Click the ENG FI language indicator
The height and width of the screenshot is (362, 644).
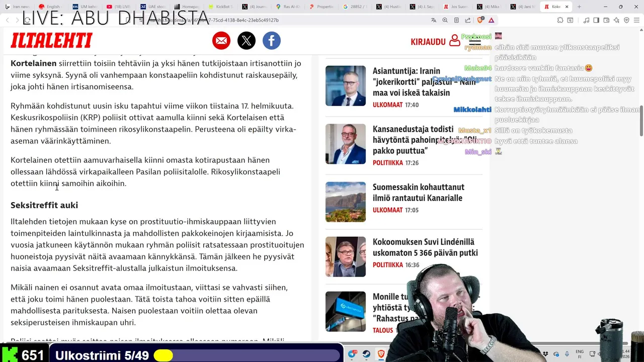click(x=580, y=354)
